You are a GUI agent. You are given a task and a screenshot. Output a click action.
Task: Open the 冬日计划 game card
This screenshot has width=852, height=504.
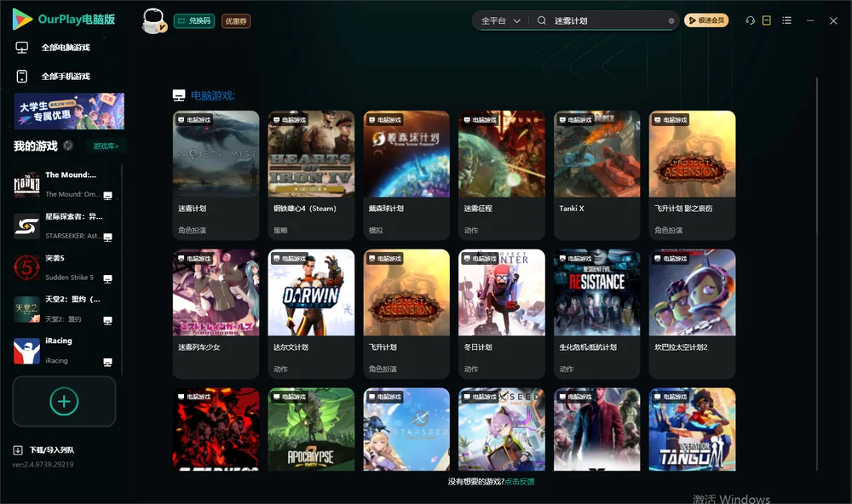502,314
